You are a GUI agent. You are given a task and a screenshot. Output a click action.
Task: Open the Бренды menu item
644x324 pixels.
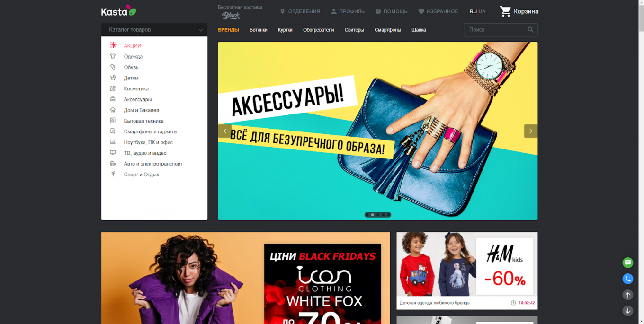point(229,29)
